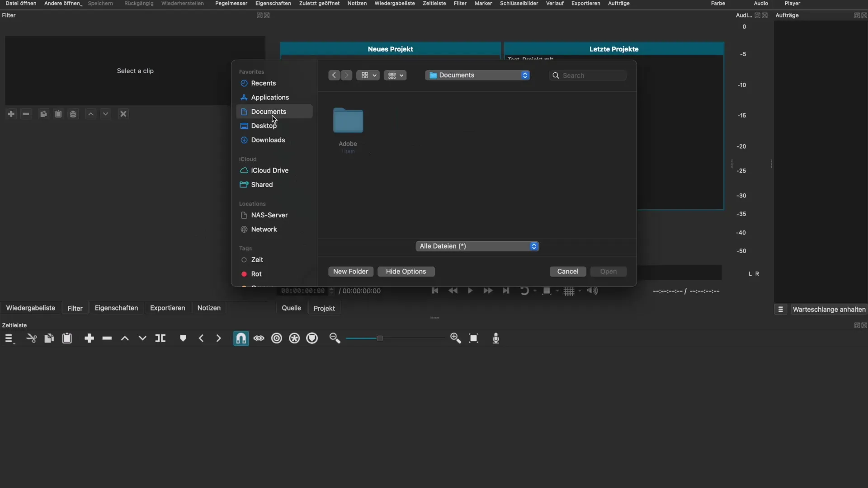Go to next marker in timeline

(x=219, y=338)
